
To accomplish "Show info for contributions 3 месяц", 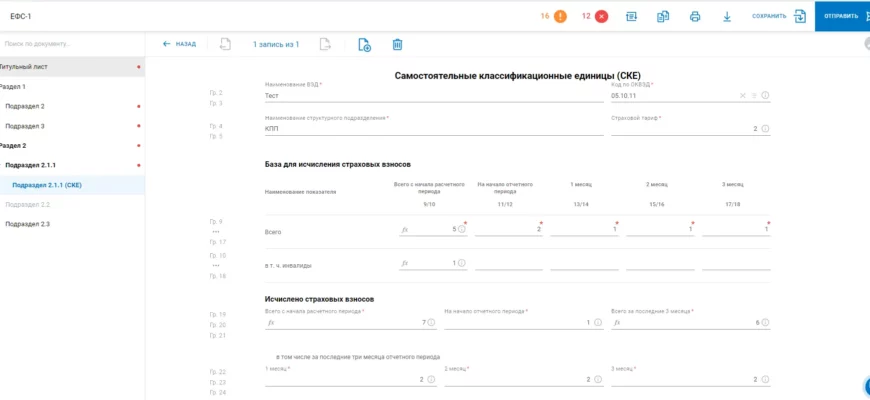I will [765, 379].
